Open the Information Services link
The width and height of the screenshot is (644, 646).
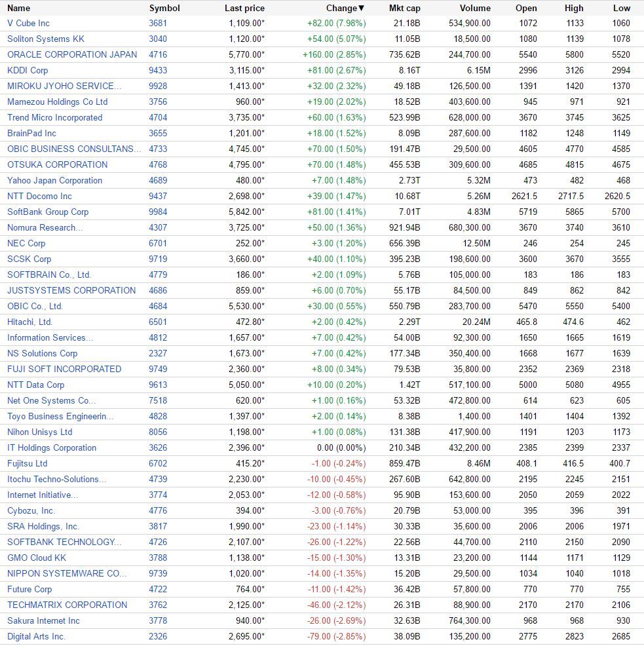pos(50,337)
